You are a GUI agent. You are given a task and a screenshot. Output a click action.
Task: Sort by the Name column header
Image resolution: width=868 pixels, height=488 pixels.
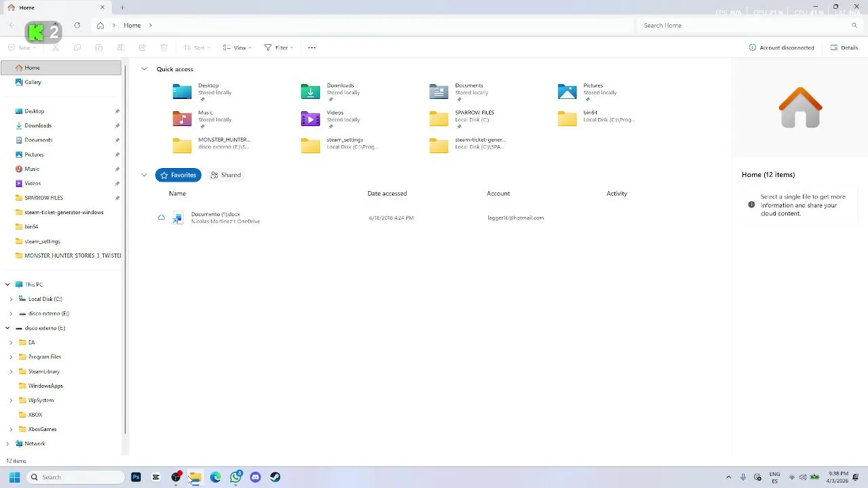pos(177,193)
